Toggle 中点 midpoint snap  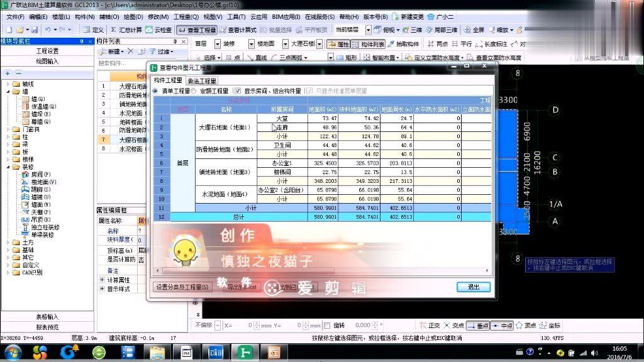click(502, 326)
